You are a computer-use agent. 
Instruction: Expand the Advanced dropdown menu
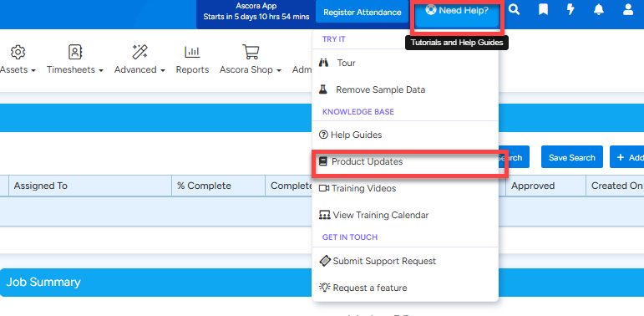tap(139, 70)
